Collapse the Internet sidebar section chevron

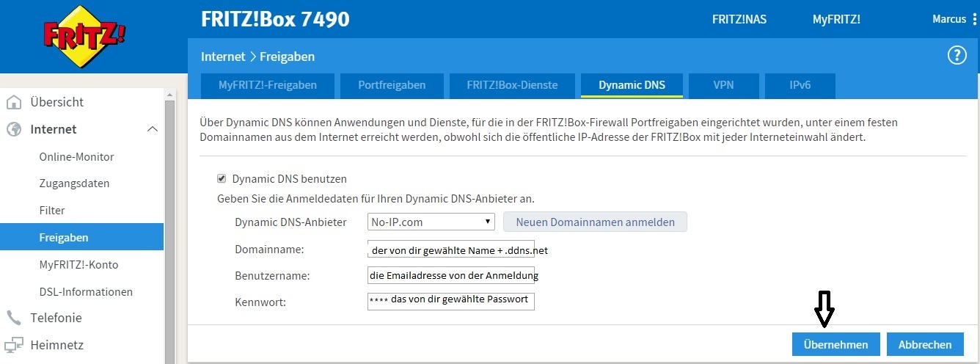tap(152, 129)
